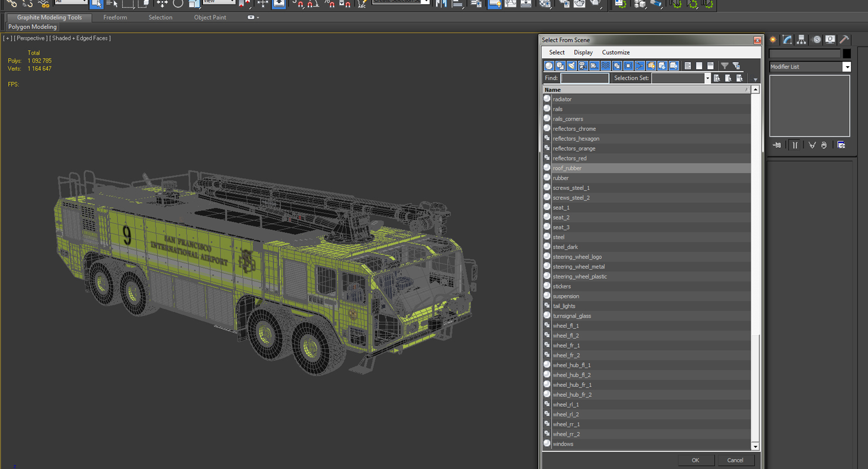This screenshot has height=469, width=868.
Task: Expand the Polygon Modeling panel button
Action: [32, 27]
